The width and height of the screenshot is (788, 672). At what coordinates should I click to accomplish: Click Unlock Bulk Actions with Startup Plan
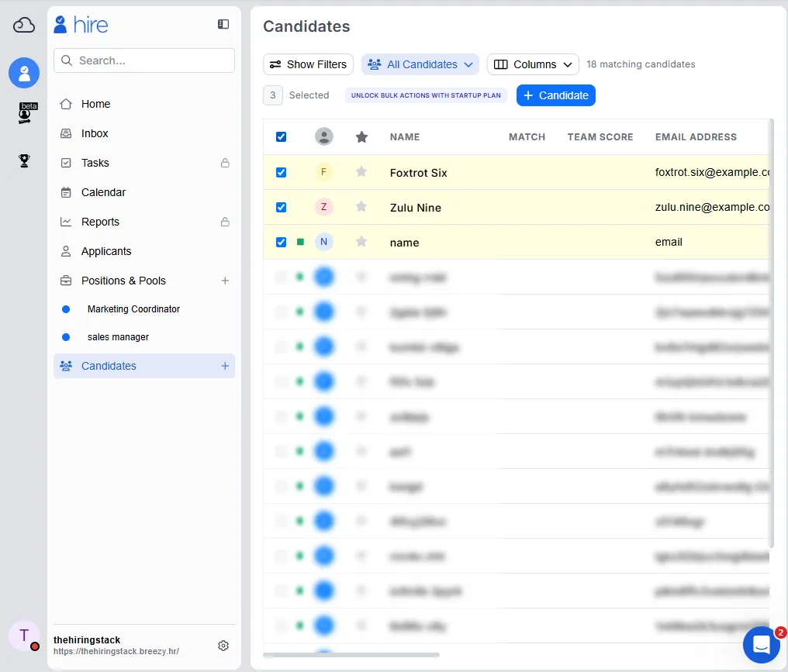pyautogui.click(x=426, y=95)
